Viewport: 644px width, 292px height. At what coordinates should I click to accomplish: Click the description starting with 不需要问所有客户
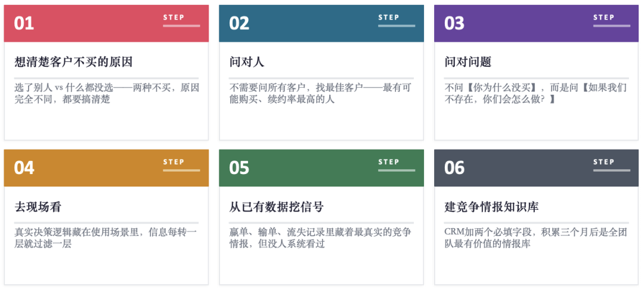pos(321,93)
